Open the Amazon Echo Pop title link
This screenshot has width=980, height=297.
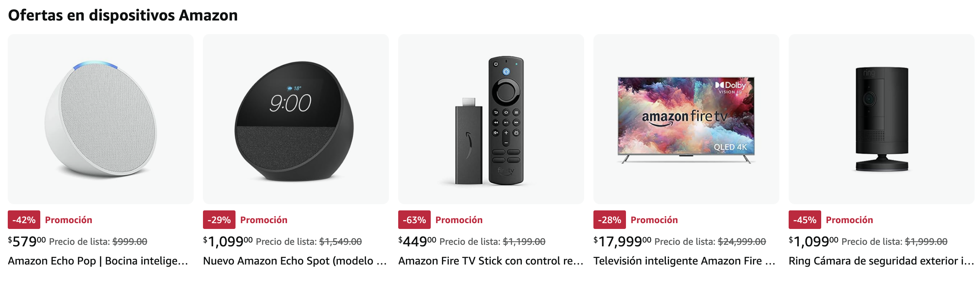[98, 261]
